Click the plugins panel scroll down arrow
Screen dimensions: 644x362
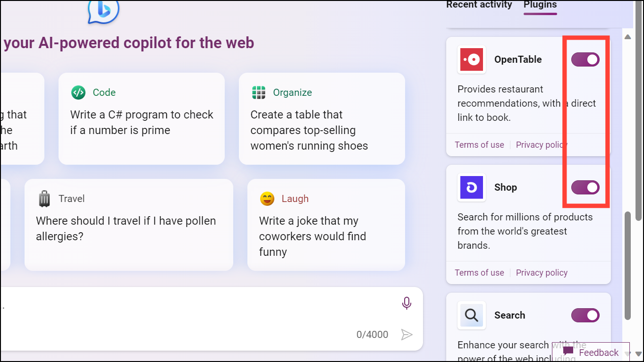click(627, 354)
